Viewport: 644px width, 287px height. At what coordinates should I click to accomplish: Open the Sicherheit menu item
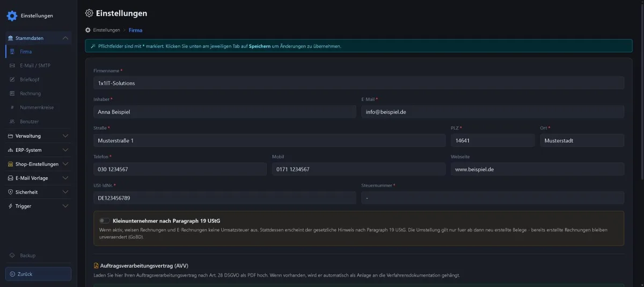38,192
